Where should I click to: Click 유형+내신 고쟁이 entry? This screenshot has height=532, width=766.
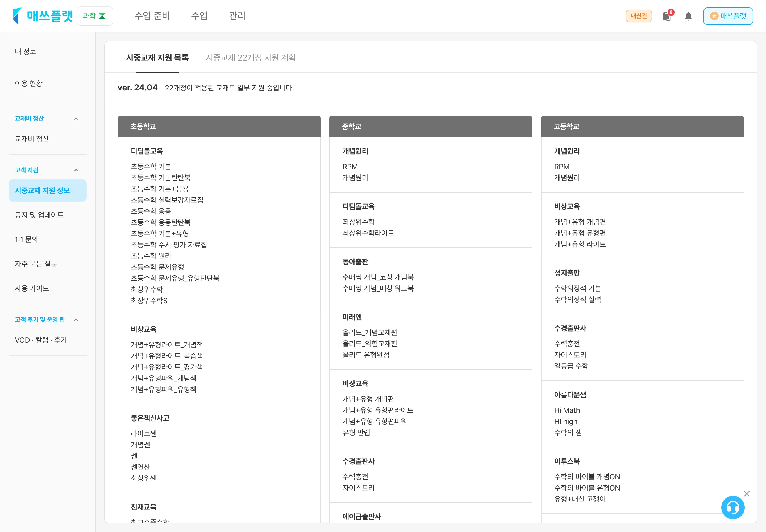(x=580, y=499)
